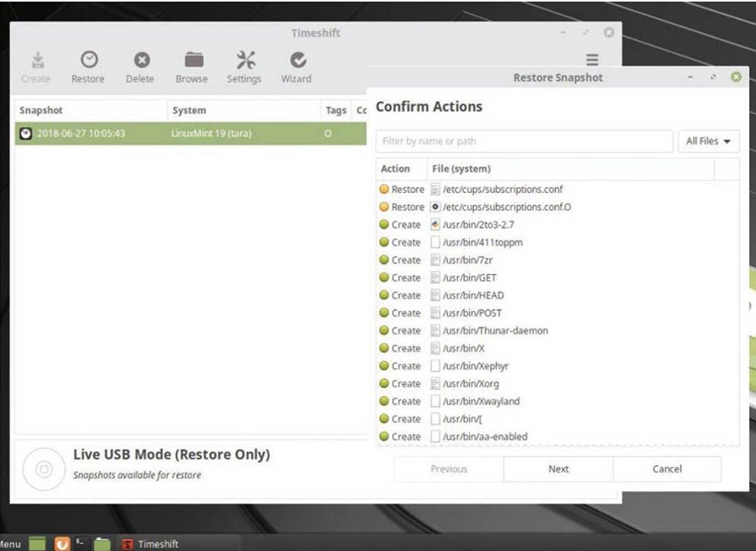Sort by the System column header

tap(243, 111)
